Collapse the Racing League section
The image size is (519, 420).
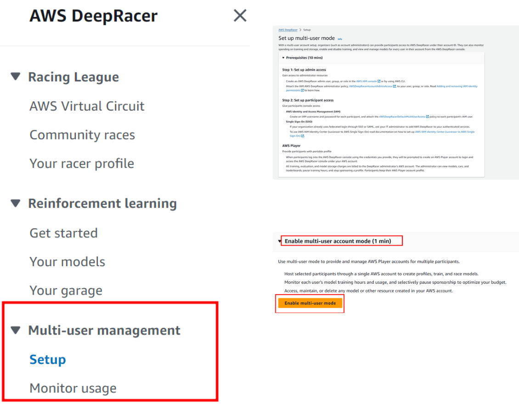[16, 77]
